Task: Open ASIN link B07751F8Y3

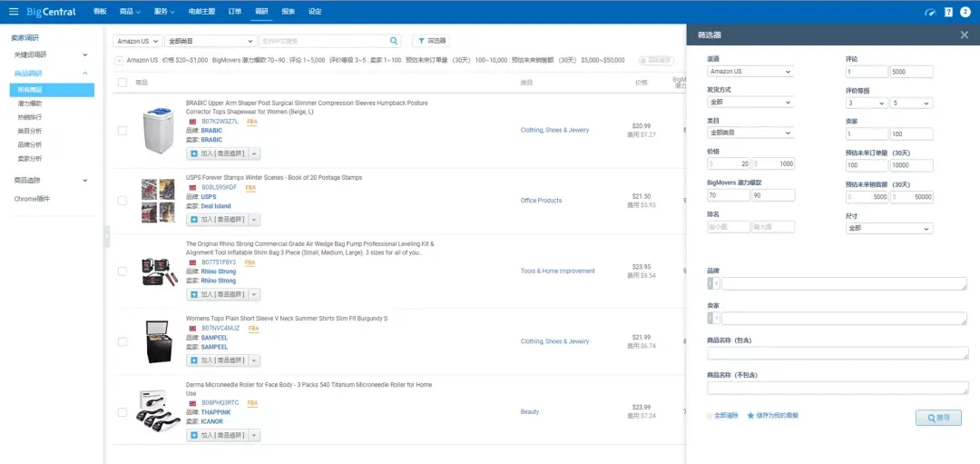Action: (219, 262)
